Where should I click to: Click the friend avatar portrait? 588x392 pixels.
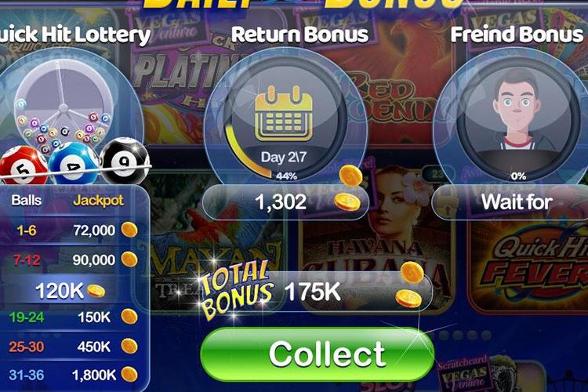(517, 114)
